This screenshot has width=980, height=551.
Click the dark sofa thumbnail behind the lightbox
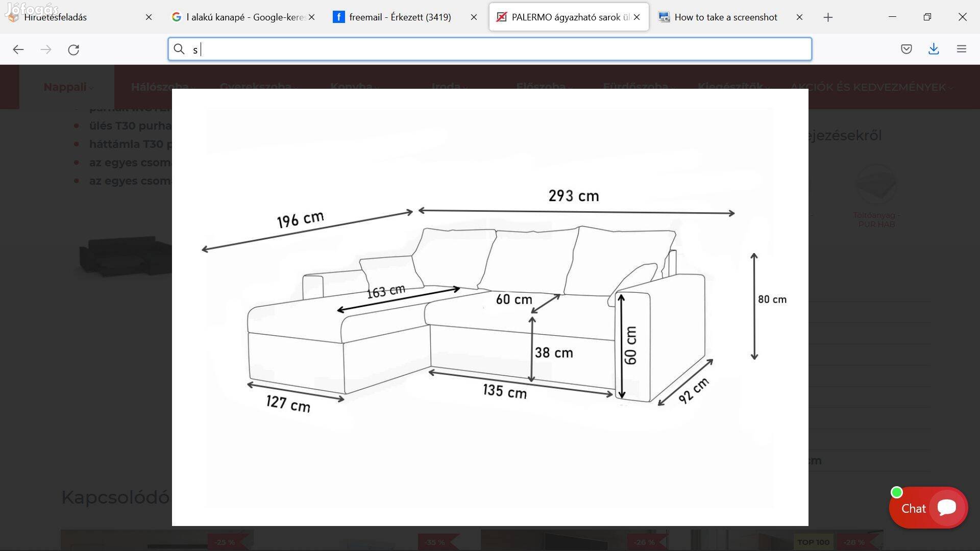tap(125, 256)
